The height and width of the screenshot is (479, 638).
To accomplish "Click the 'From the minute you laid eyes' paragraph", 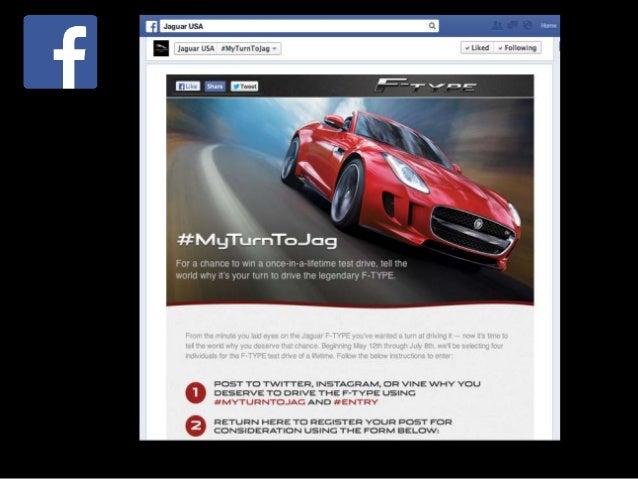I will (x=347, y=346).
